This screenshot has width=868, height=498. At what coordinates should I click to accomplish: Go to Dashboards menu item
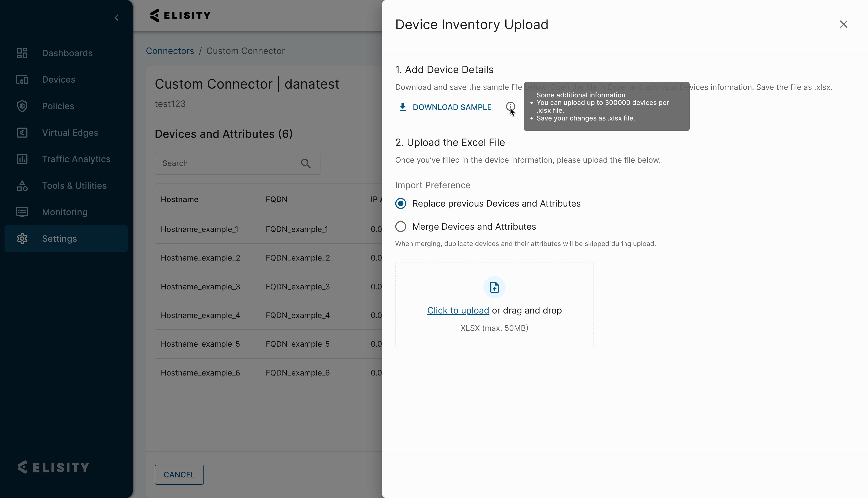point(67,53)
